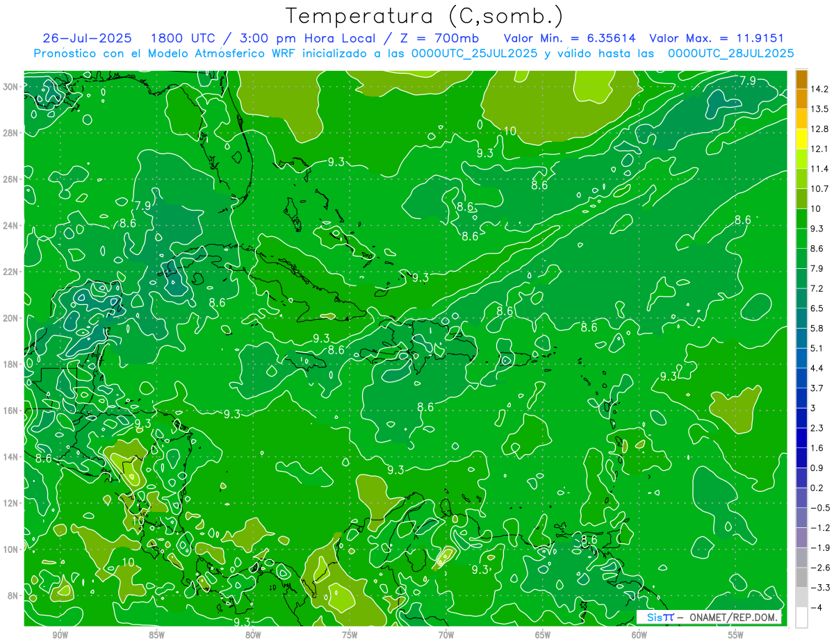Click the 12.8 color scale label
This screenshot has width=834, height=644.
(819, 129)
